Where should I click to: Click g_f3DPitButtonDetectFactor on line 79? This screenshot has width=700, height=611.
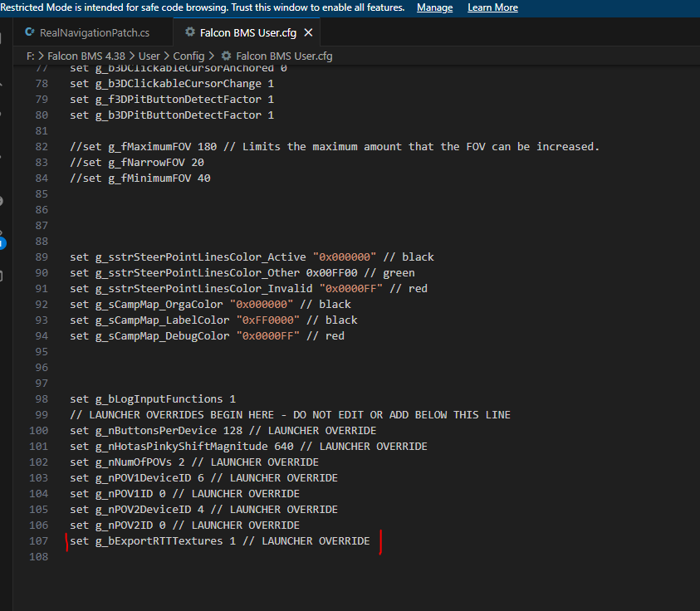[x=179, y=100]
